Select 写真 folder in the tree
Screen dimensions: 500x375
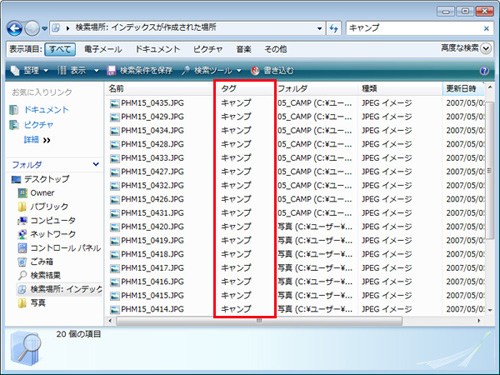coord(38,303)
